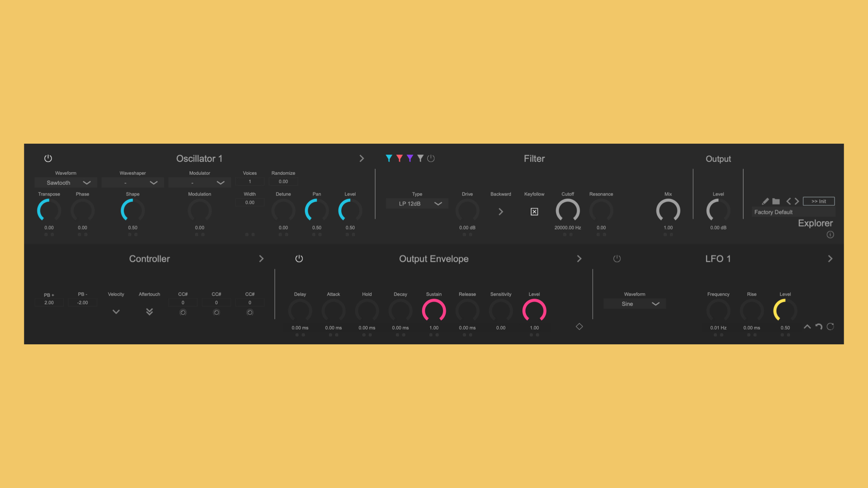Disable the Keyfollow checkbox
This screenshot has height=488, width=868.
pos(534,211)
